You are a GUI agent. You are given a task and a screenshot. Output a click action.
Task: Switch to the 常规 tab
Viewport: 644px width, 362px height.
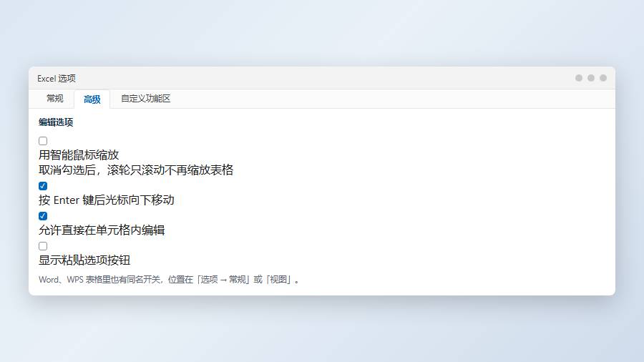[54, 99]
